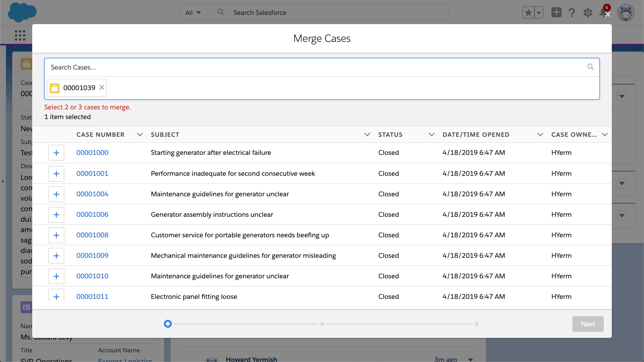Open case 00001004 link

point(92,194)
